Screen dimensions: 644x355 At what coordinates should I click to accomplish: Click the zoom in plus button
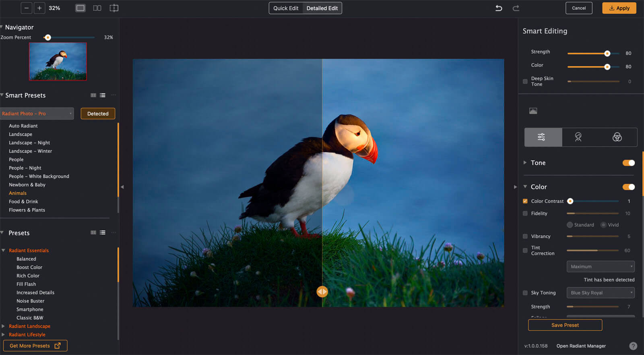(x=39, y=8)
